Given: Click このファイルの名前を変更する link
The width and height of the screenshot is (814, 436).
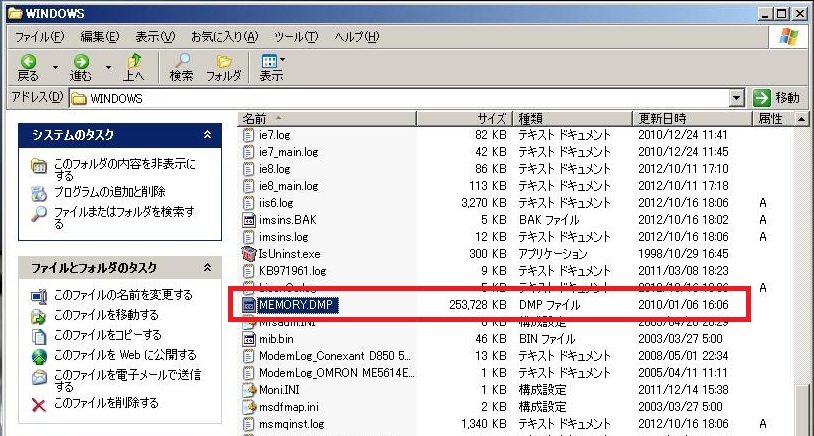Looking at the screenshot, I should 123,295.
